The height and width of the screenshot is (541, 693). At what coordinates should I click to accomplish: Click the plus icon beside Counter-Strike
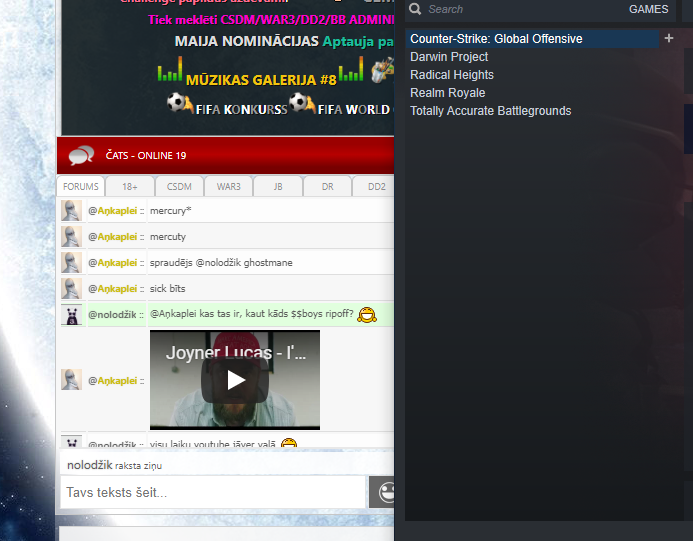coord(669,38)
